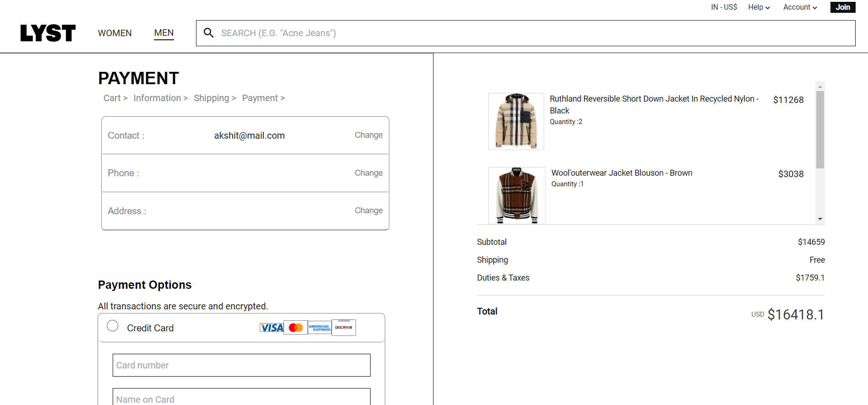Click the Wool'outerwear Jacket Blouson - Brown title
Screen dimensions: 868x405
click(622, 173)
